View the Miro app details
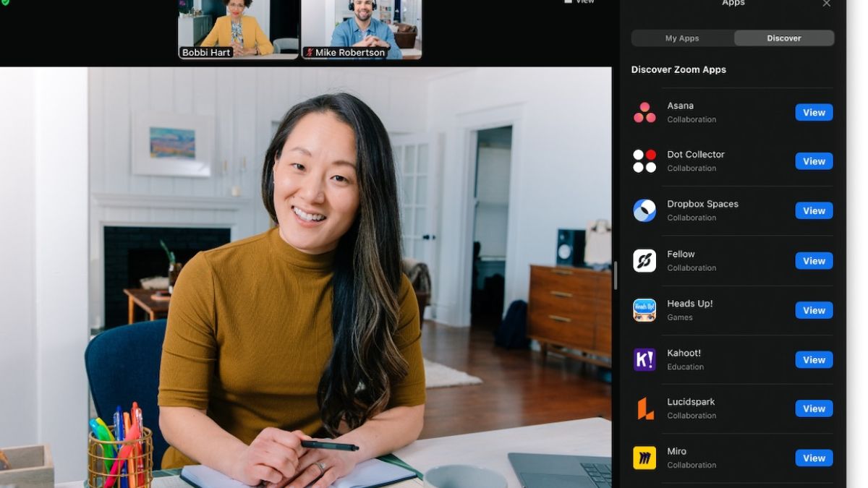Screen dimensions: 868x488 [x=814, y=458]
